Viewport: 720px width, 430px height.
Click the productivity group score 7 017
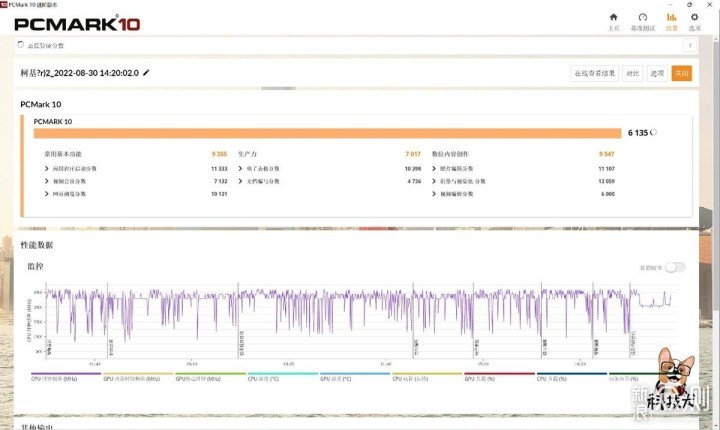[x=413, y=154]
